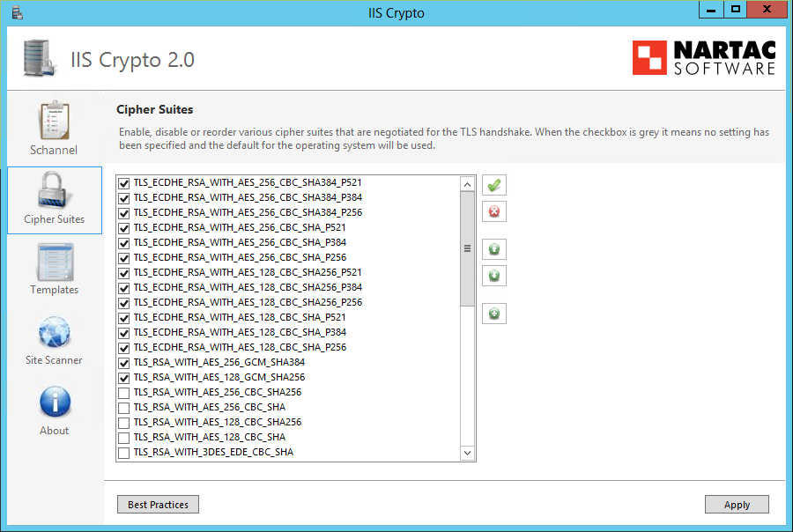
Task: Uncheck TLS_ECDHE_RSA_WITH_AES_256_CBC_SHA384_P256
Action: [x=124, y=213]
